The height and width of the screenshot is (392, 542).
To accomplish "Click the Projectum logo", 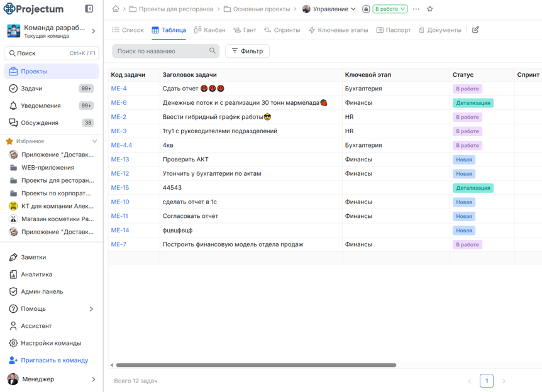I will point(33,9).
